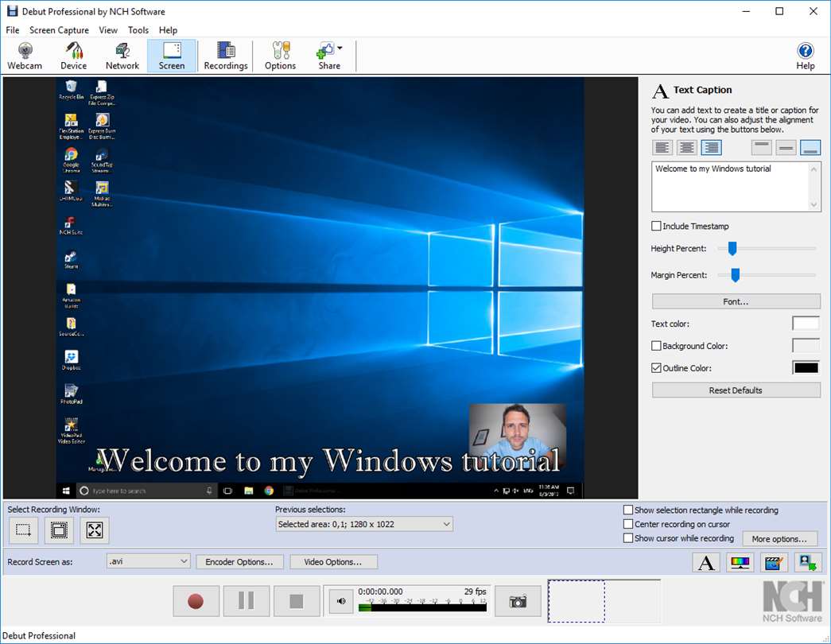This screenshot has width=831, height=644.
Task: Enable Show cursor while recording
Action: (x=628, y=538)
